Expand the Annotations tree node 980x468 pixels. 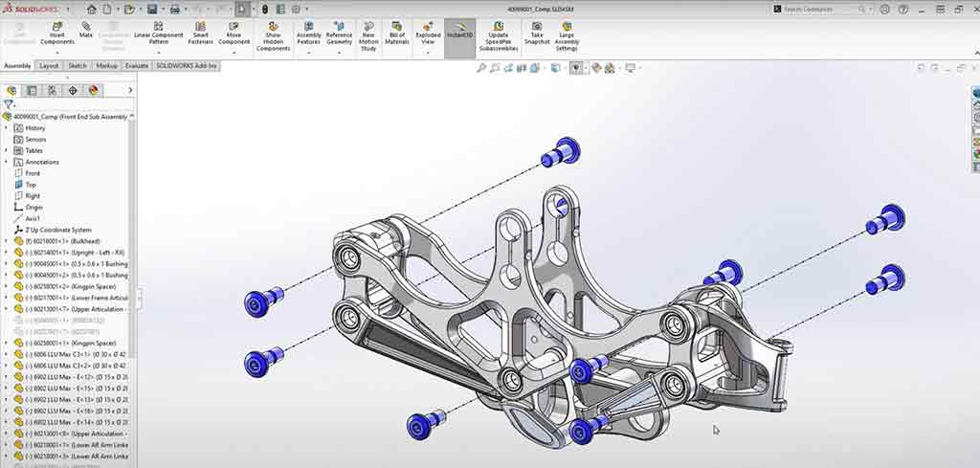pos(7,162)
